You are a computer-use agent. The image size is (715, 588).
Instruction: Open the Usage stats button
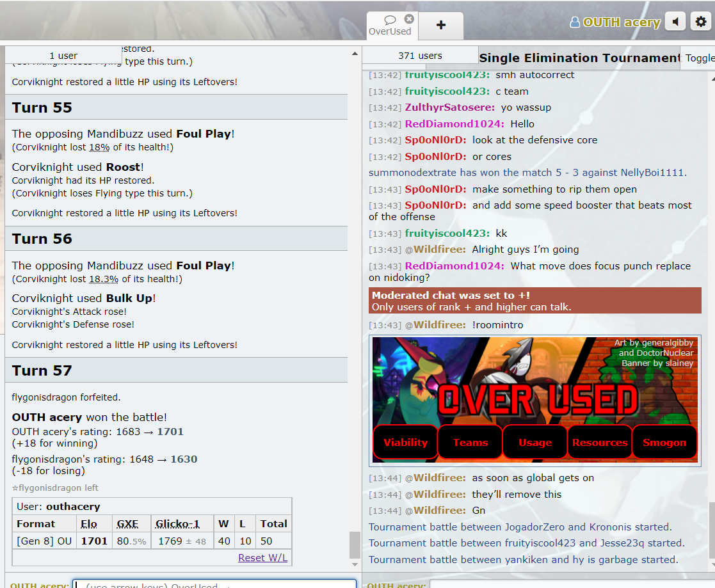(x=534, y=443)
